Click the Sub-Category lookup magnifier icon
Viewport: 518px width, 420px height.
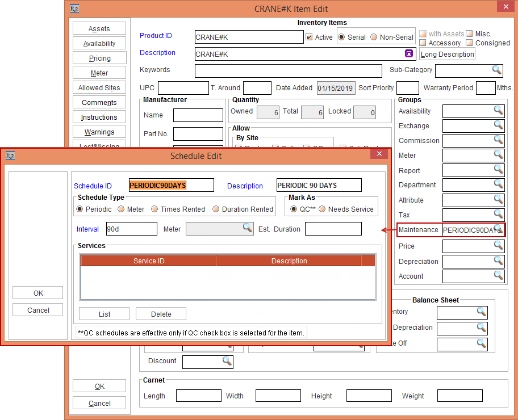(496, 70)
